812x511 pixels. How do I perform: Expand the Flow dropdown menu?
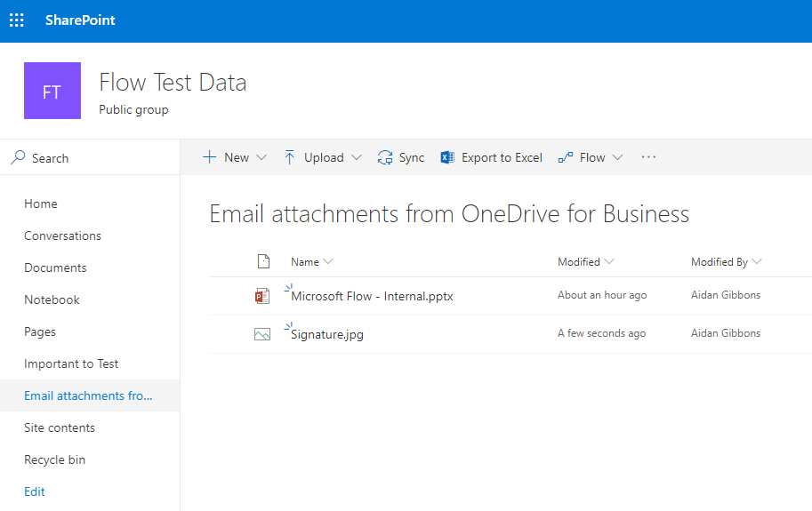617,157
